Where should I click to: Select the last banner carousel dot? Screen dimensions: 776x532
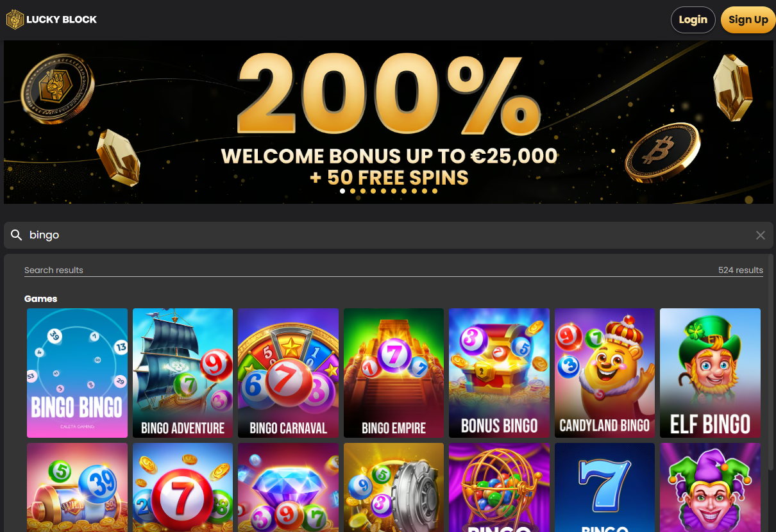[x=435, y=191]
